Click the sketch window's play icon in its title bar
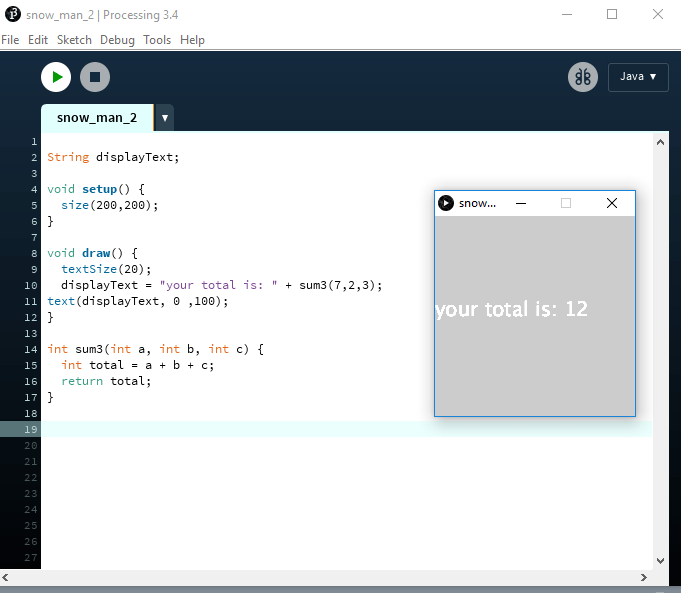The height and width of the screenshot is (593, 681). [x=446, y=203]
